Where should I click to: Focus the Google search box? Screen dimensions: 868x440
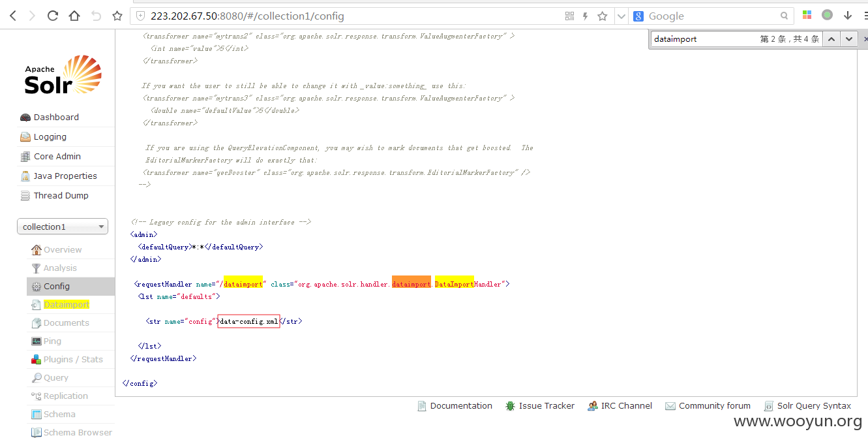click(x=712, y=16)
